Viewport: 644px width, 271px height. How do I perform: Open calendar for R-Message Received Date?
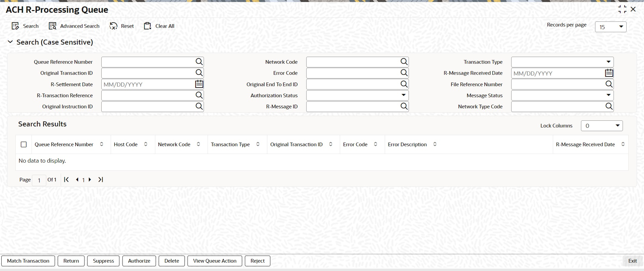click(609, 73)
